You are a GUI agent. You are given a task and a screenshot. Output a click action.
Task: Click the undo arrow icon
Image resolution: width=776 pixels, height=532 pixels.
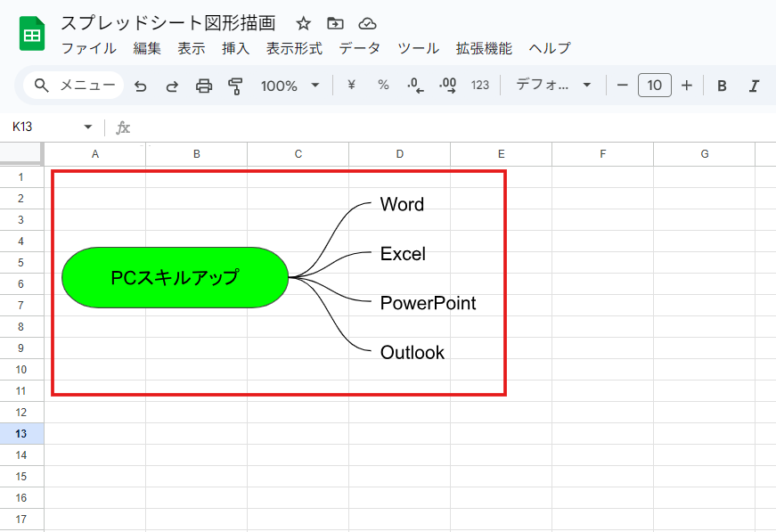tap(141, 86)
